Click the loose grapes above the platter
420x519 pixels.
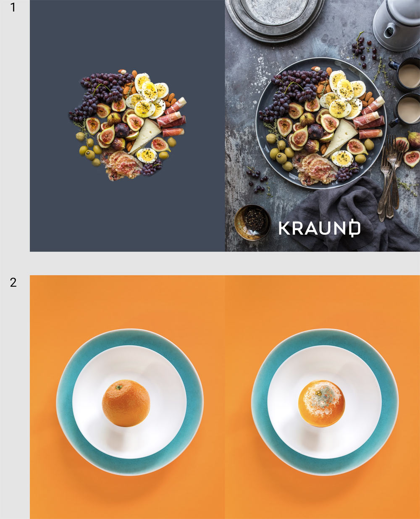point(364,50)
